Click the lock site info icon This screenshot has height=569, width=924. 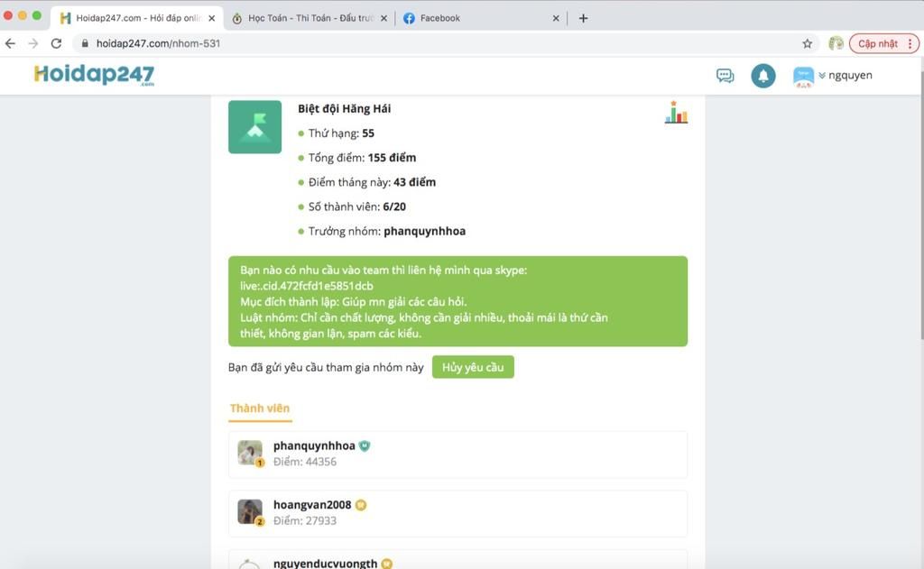click(85, 43)
